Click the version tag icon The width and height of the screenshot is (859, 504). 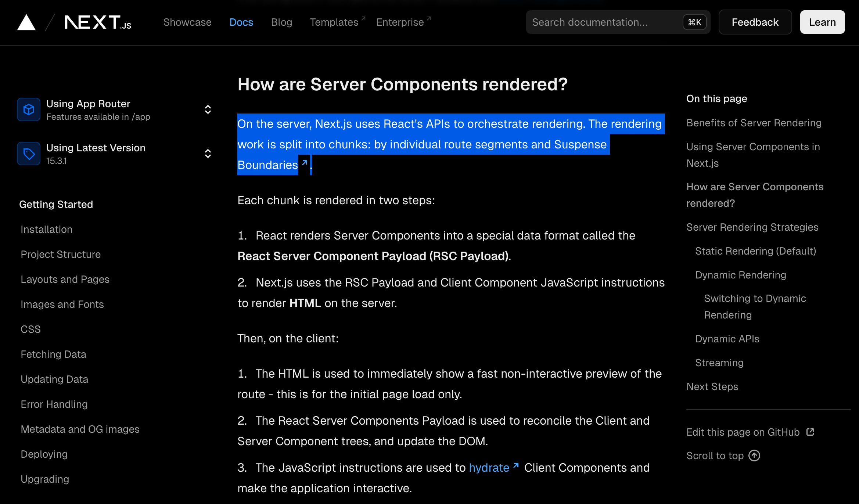tap(29, 154)
